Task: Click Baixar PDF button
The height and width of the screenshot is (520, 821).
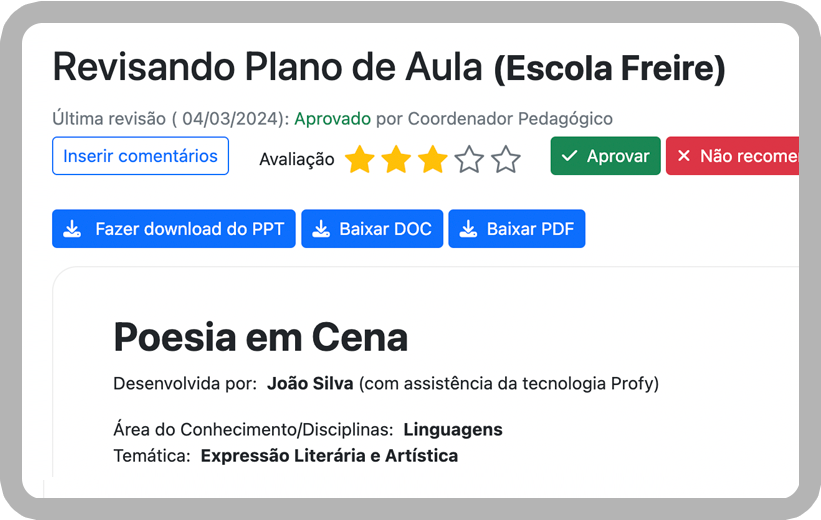Action: click(x=517, y=229)
